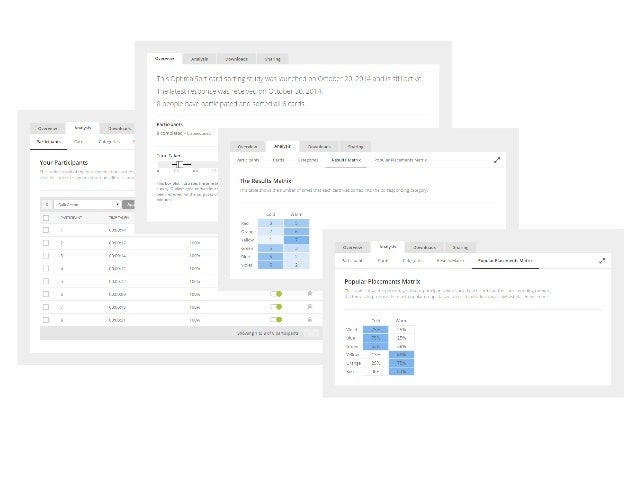Open the Downloads tab in the Your Participants window
The image size is (638, 479).
118,129
